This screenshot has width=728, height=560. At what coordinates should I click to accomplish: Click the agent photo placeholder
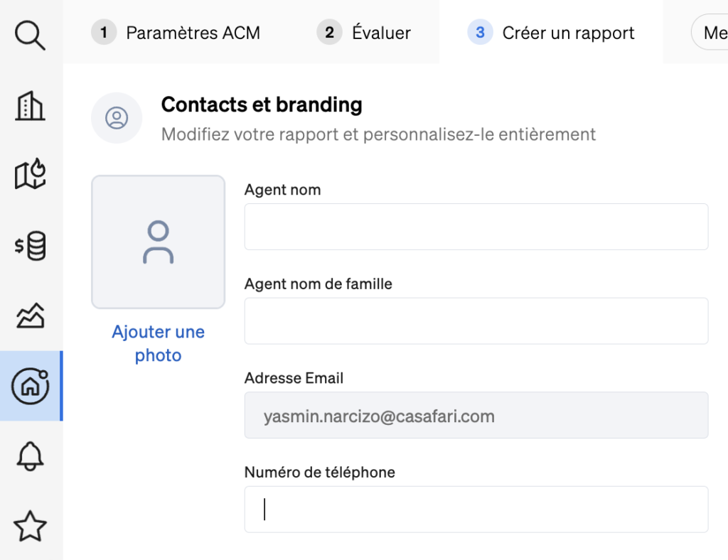(159, 242)
